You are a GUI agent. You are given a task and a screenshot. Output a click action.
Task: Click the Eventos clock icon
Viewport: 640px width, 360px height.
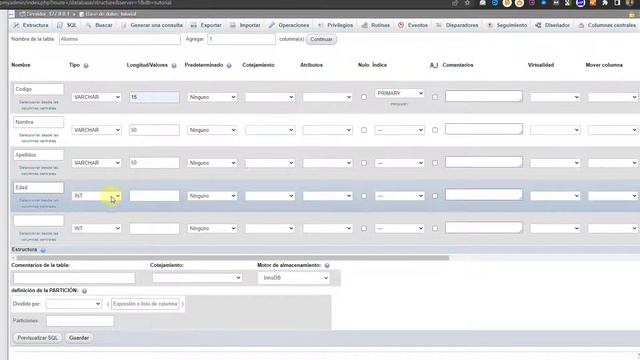tap(401, 25)
